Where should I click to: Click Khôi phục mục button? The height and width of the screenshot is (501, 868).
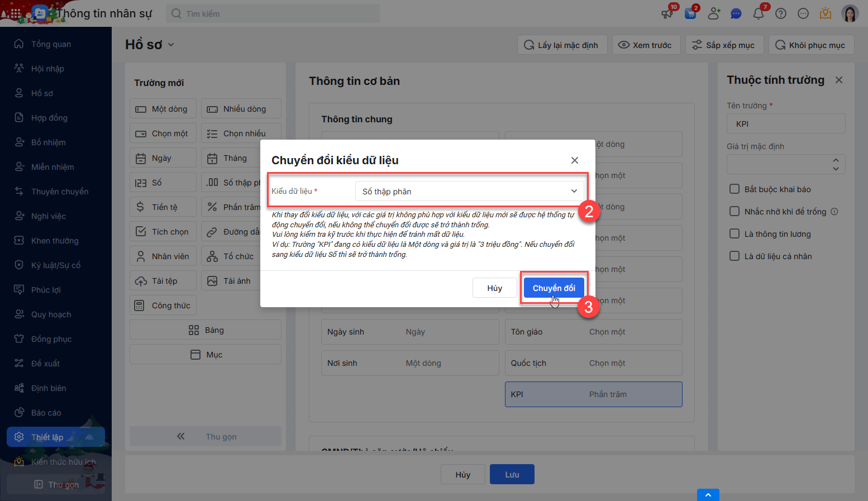[x=812, y=45]
